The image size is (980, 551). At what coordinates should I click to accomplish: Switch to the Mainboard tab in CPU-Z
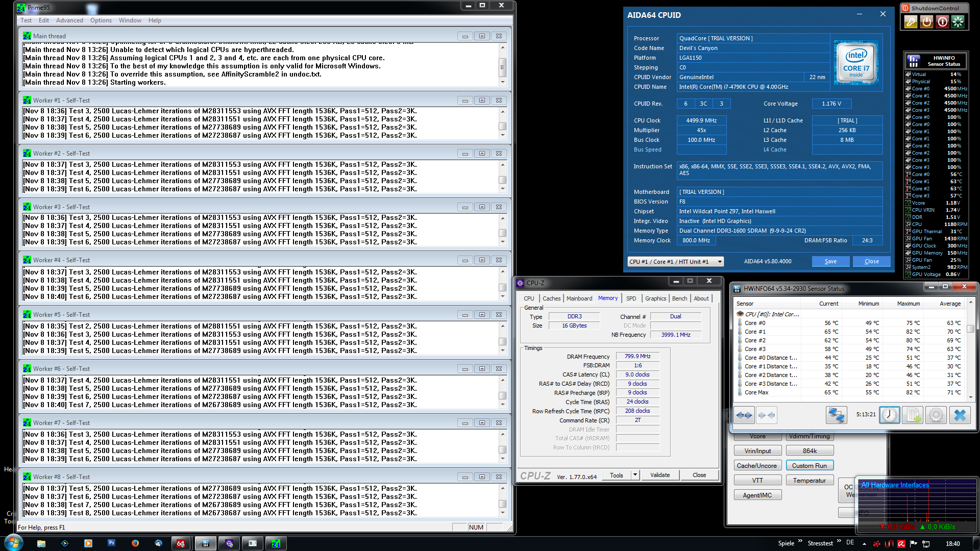click(579, 298)
